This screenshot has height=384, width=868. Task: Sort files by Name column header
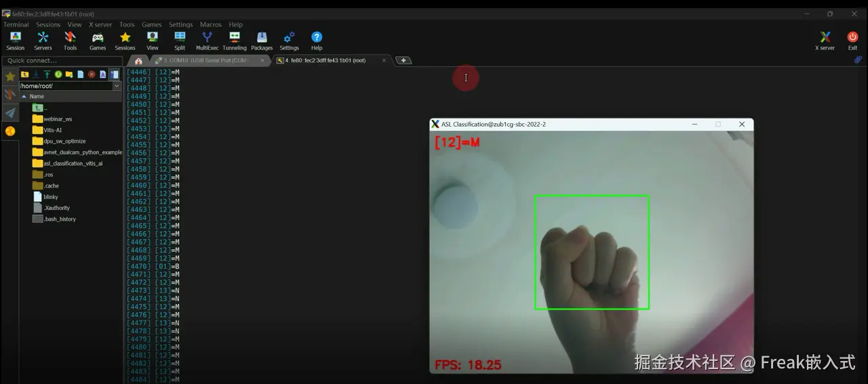[71, 96]
